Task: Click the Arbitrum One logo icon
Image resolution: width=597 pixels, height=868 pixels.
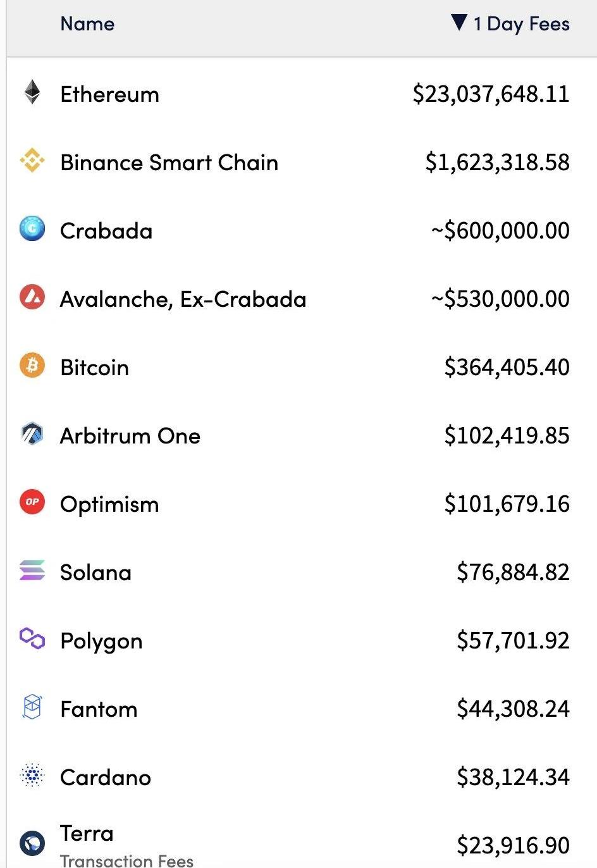Action: [32, 434]
